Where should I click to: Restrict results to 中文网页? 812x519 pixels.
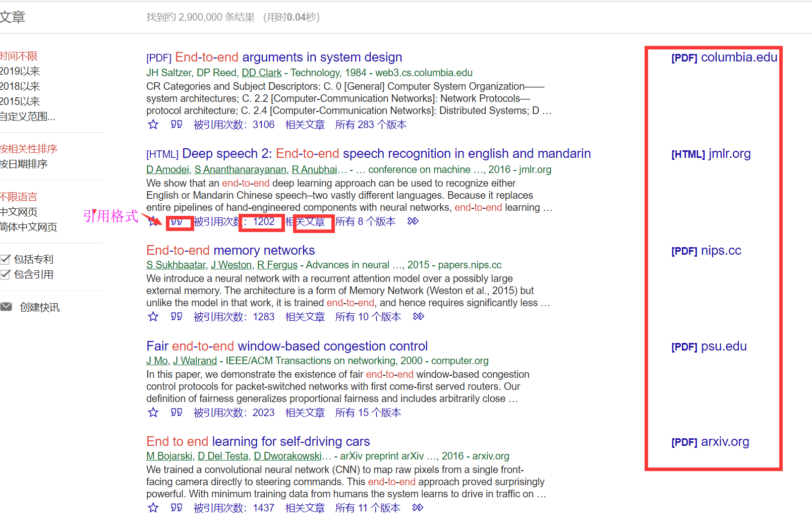pos(19,212)
